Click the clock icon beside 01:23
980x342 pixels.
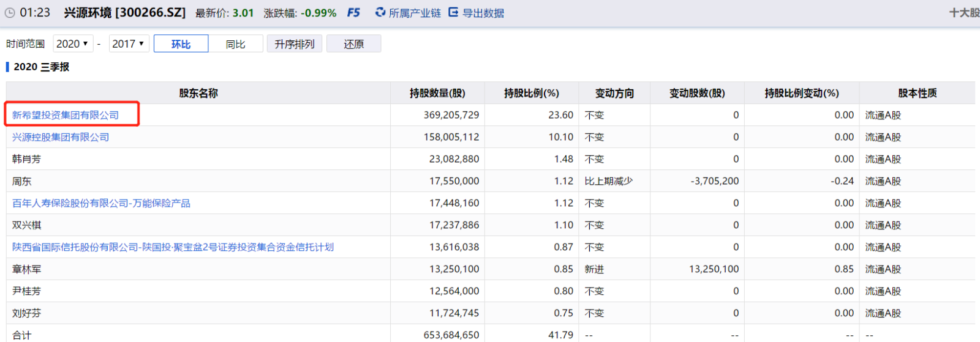(10, 12)
